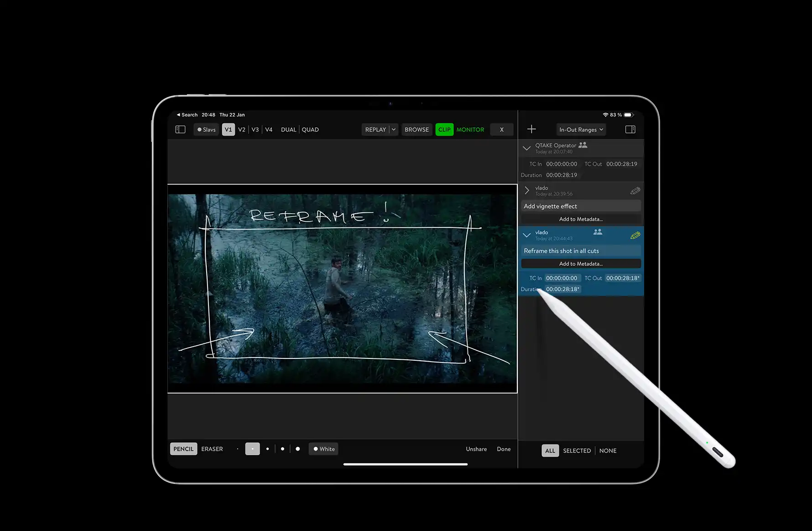Toggle the CLIP mode button
This screenshot has width=812, height=531.
click(444, 130)
